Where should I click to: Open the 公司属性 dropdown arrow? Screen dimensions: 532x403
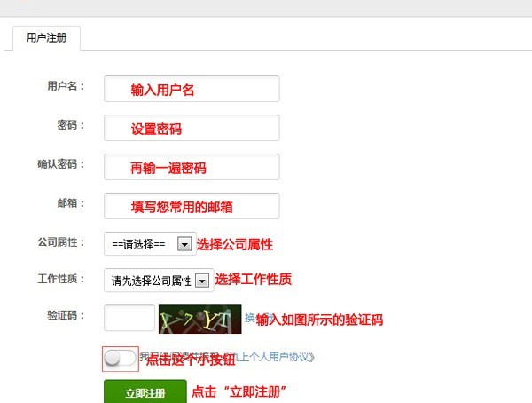coord(185,244)
